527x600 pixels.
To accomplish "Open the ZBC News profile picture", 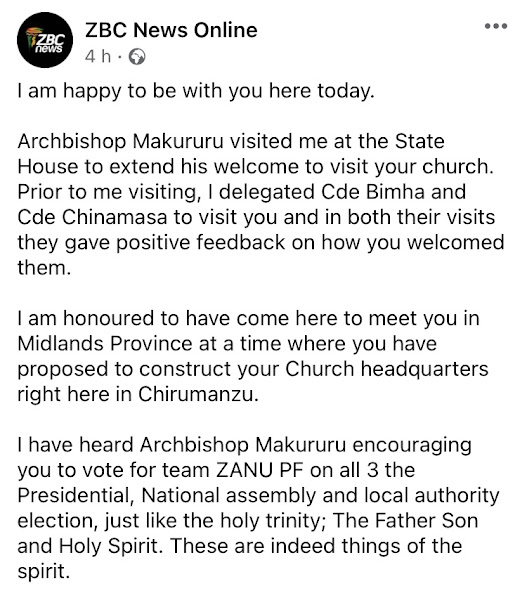I will pyautogui.click(x=45, y=40).
